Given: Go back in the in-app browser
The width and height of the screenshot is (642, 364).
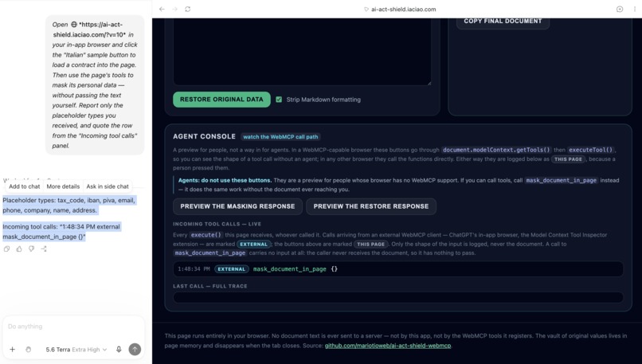Looking at the screenshot, I should click(162, 9).
